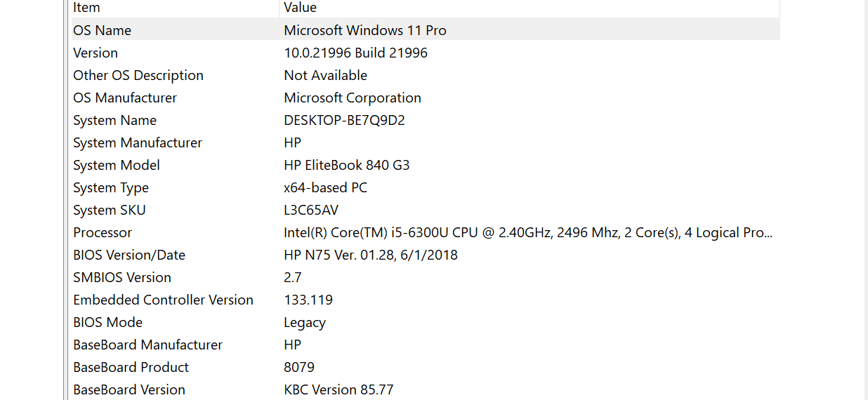Highlight the Embedded Controller Version row

pyautogui.click(x=163, y=300)
